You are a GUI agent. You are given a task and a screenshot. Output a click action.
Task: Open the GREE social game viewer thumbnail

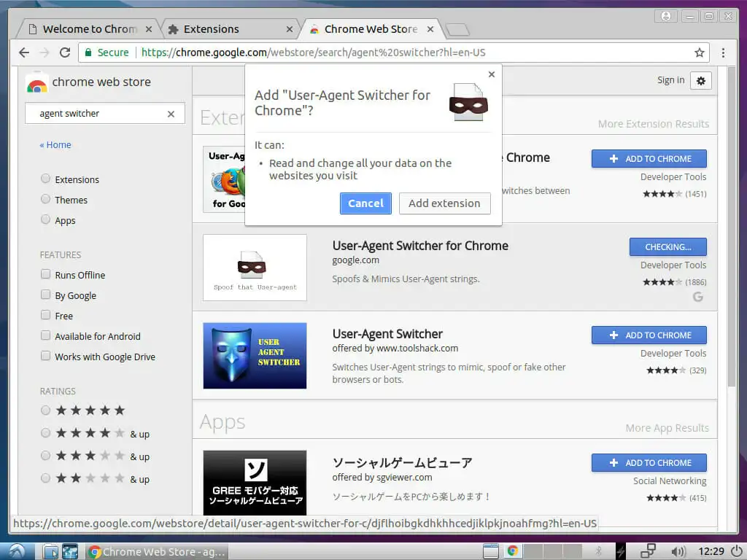tap(255, 483)
